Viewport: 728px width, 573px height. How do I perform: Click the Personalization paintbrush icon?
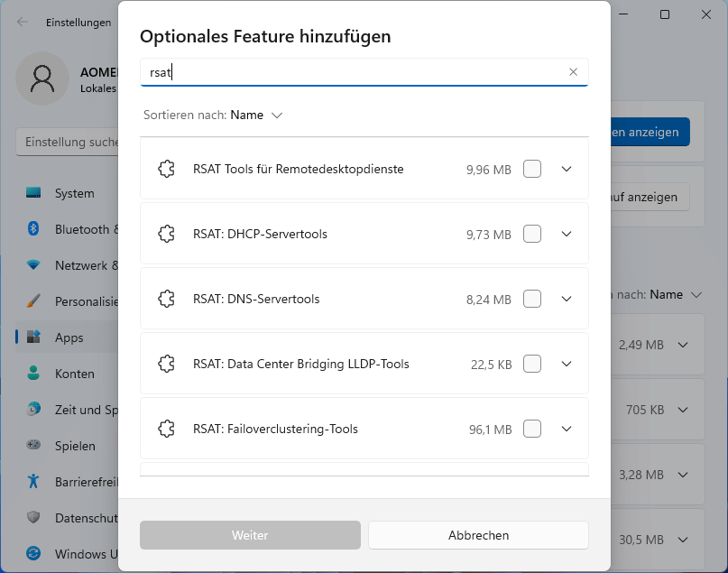click(34, 301)
